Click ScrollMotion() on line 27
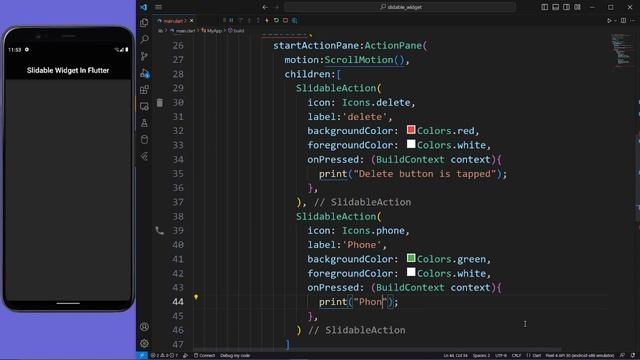640x360 pixels. (364, 60)
